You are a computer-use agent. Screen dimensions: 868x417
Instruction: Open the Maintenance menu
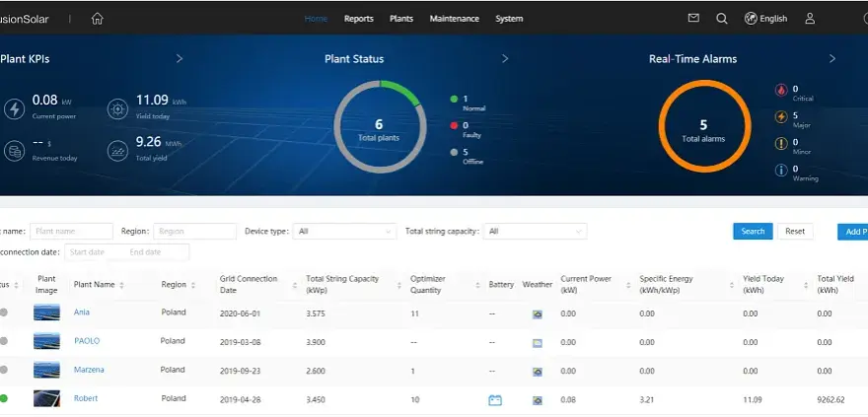(455, 19)
